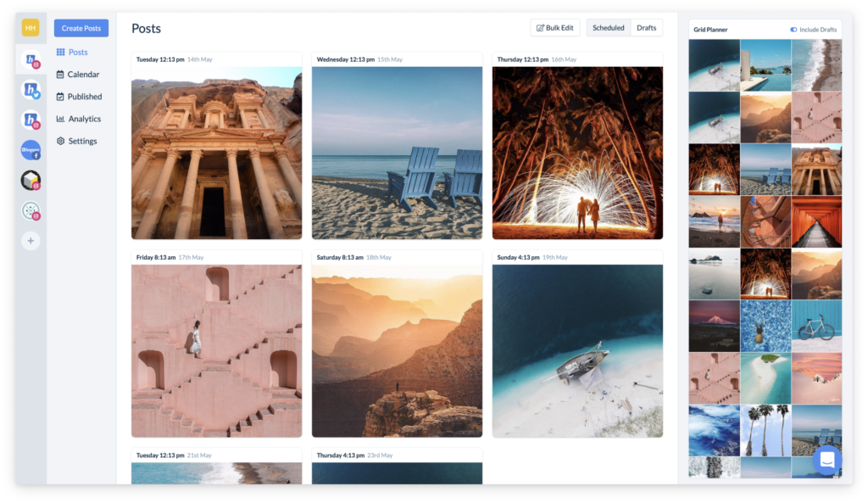Click the Published checkmark calendar icon
The width and height of the screenshot is (868, 503).
(x=60, y=97)
